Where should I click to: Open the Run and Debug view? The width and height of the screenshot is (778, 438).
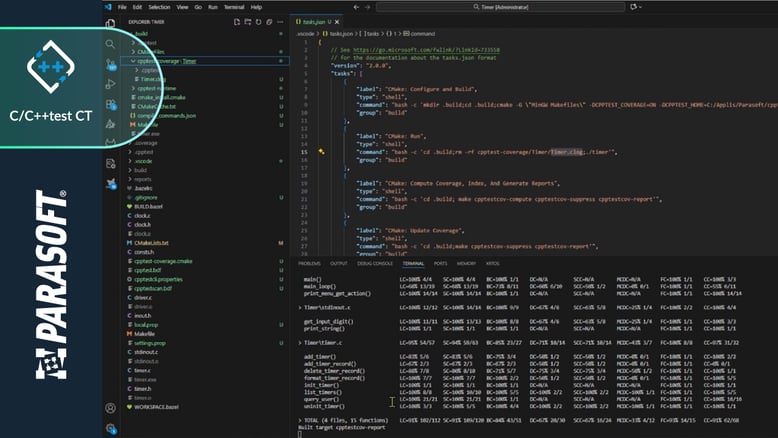point(110,84)
